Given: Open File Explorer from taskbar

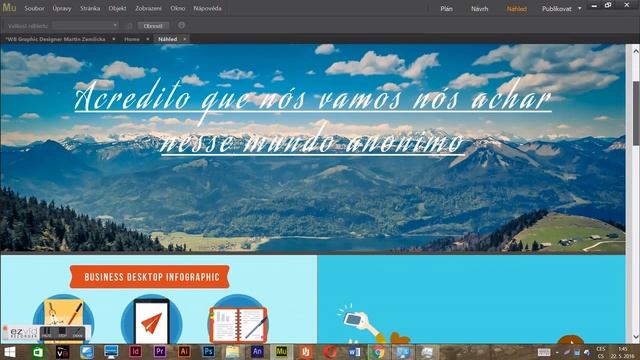Looking at the screenshot, I should [233, 352].
